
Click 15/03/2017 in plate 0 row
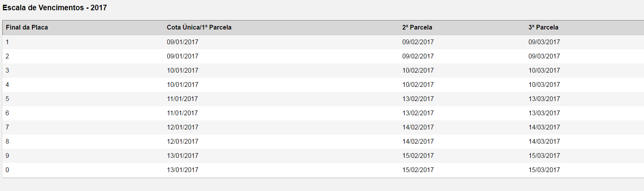click(x=544, y=170)
